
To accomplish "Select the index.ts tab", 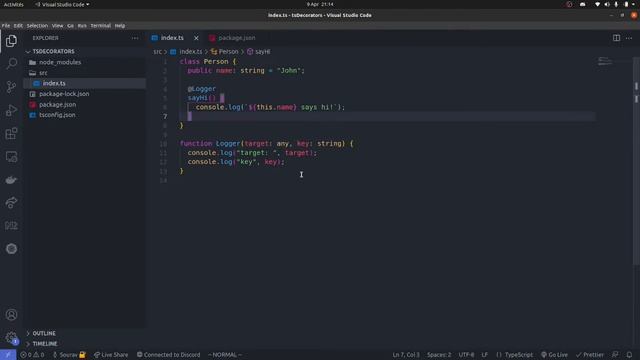I will (x=173, y=38).
